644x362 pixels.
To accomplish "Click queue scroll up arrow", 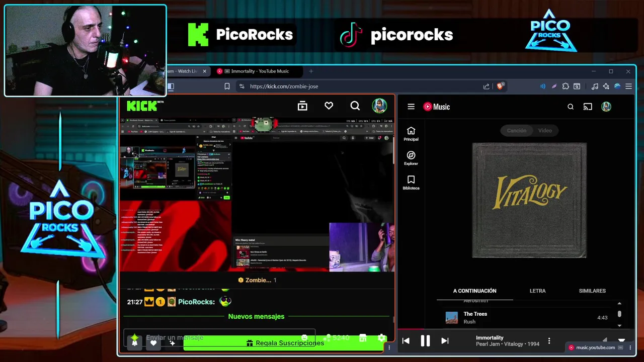I will click(x=619, y=303).
